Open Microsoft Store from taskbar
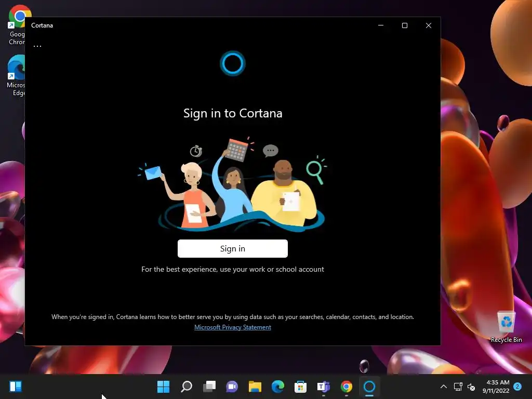 coord(300,387)
